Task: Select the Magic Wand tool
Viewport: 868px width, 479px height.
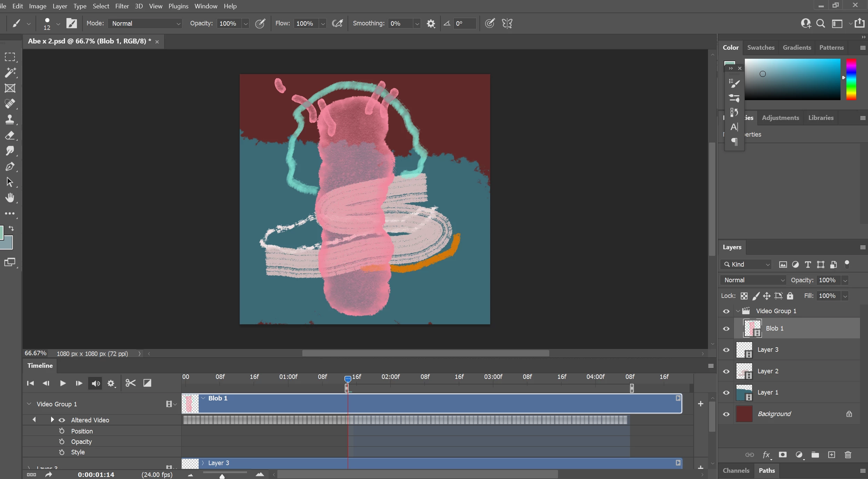Action: click(x=10, y=72)
